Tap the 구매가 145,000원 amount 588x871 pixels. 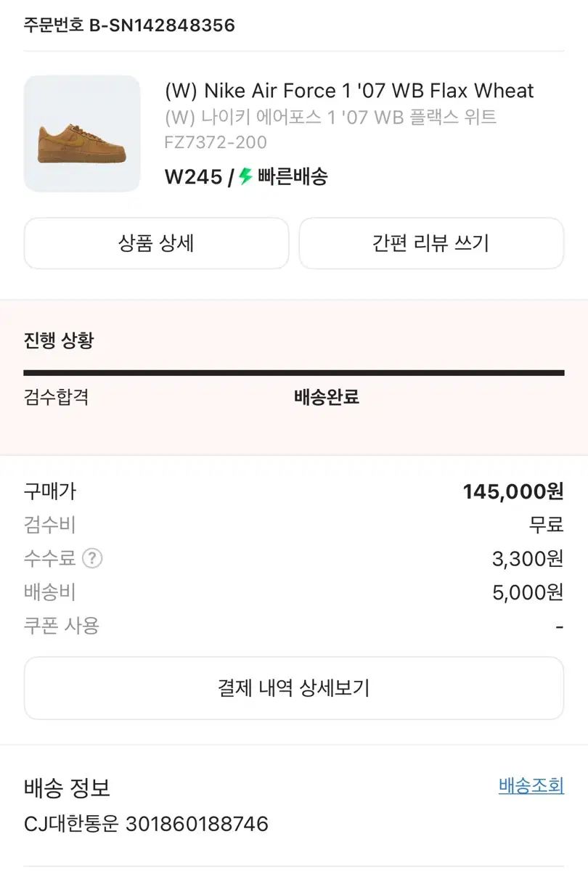click(513, 492)
